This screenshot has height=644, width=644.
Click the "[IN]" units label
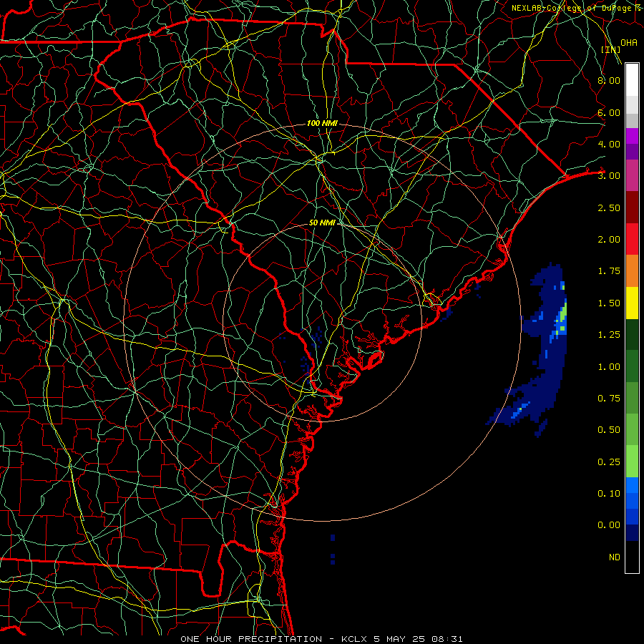click(610, 49)
